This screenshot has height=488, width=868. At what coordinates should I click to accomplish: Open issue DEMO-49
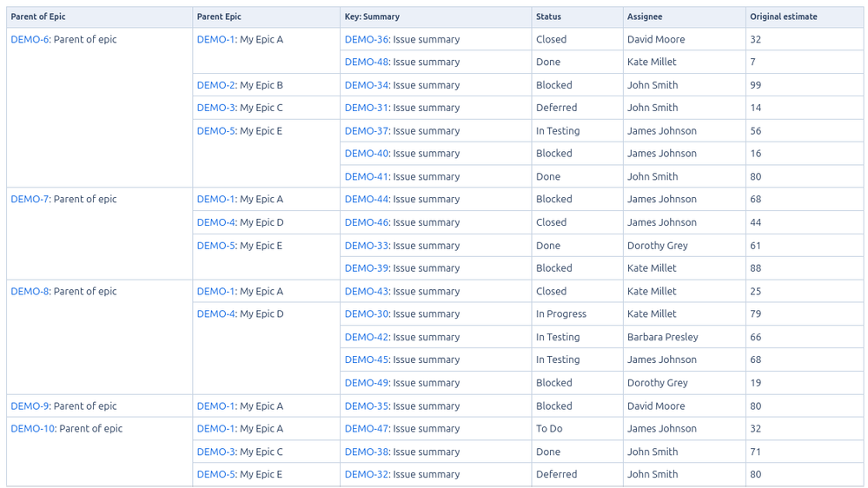pos(367,383)
